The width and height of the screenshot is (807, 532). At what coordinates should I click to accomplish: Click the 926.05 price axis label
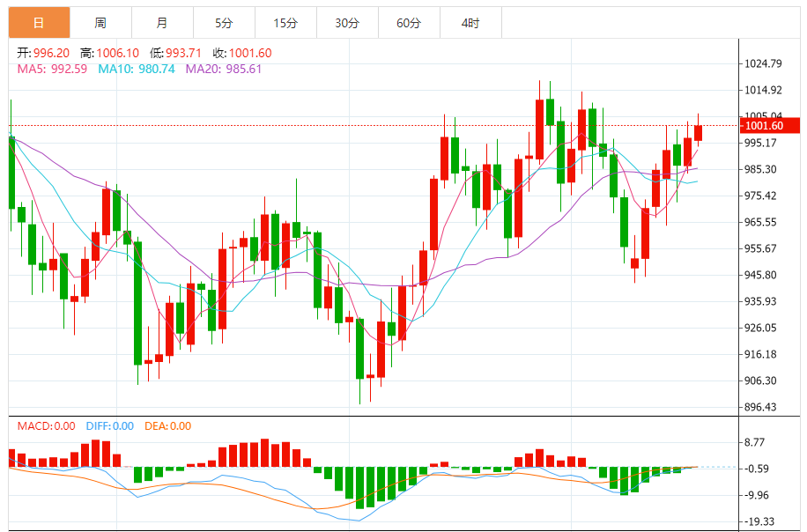coord(760,328)
